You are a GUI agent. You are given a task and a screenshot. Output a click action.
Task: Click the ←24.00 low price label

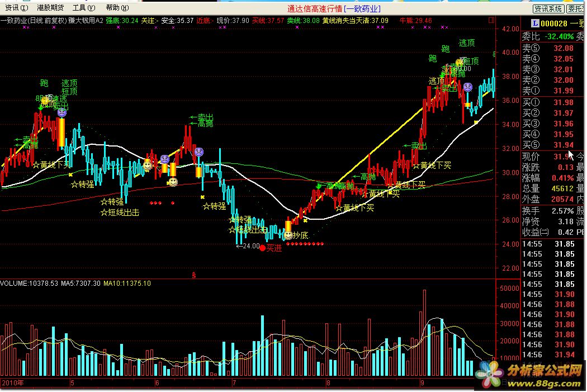[x=248, y=246]
